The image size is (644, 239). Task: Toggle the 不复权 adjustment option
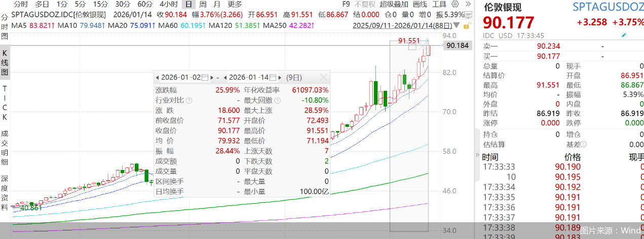click(364, 4)
